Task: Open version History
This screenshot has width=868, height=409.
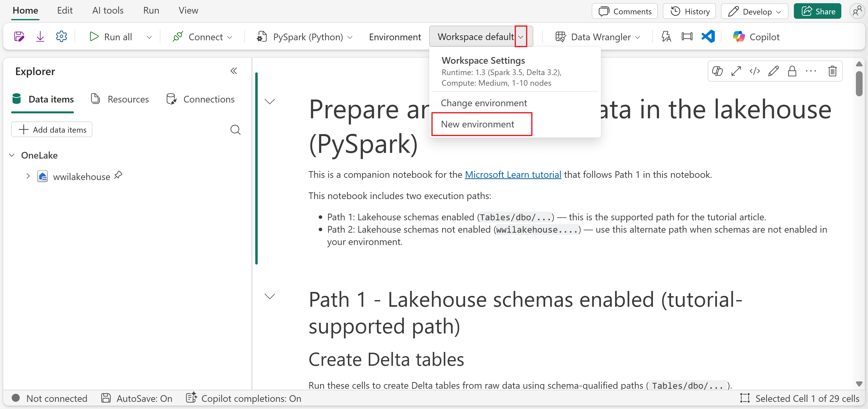Action: [x=689, y=11]
